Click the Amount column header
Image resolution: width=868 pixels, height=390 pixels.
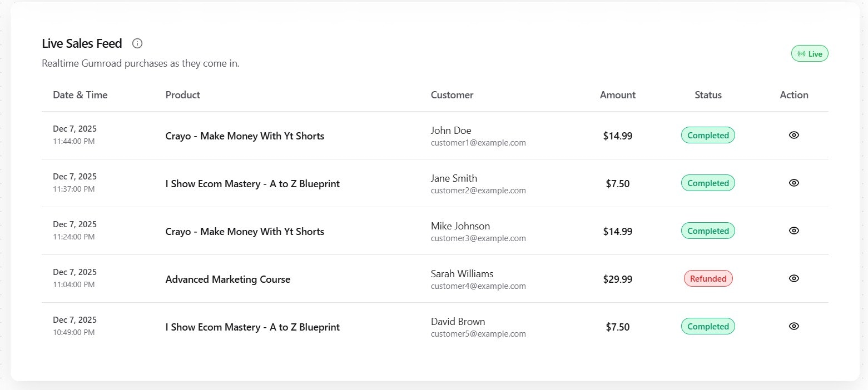pos(617,95)
